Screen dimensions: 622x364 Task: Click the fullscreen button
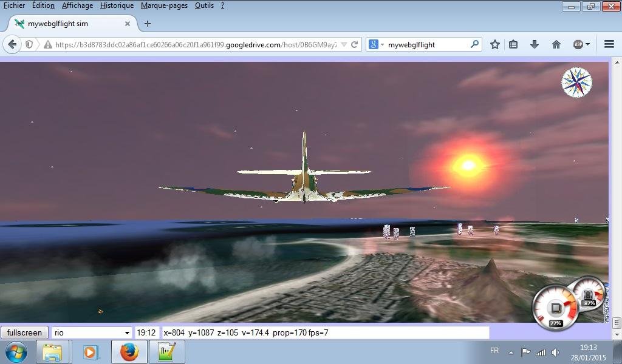24,332
